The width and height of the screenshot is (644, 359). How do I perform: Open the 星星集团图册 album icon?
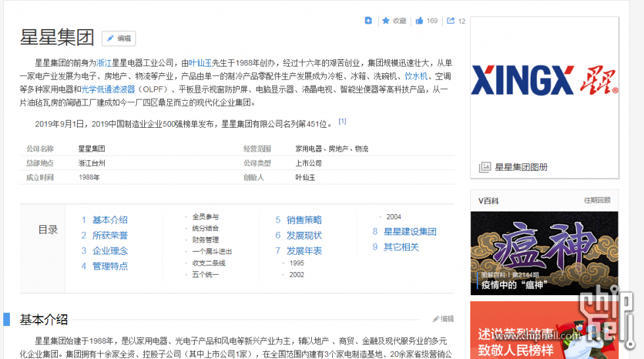tap(485, 167)
